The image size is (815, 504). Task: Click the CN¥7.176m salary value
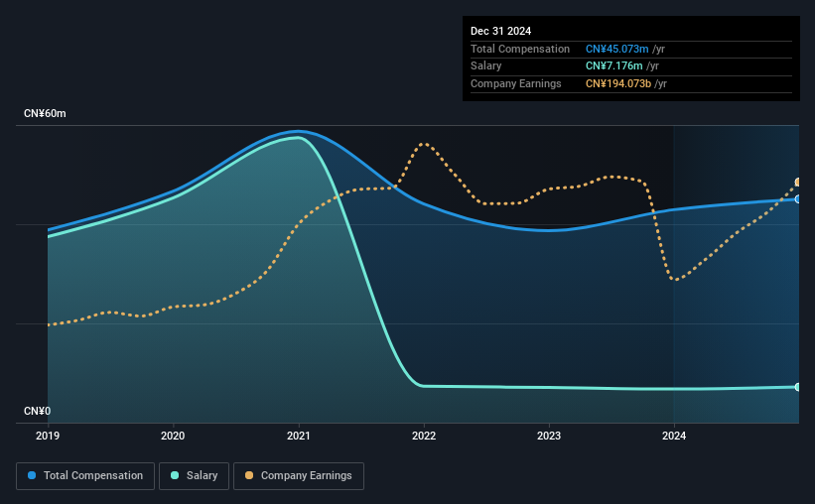613,66
